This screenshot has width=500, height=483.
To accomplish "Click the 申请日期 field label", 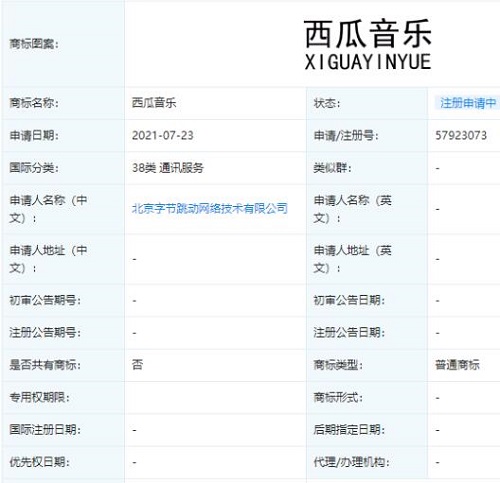I will (34, 135).
